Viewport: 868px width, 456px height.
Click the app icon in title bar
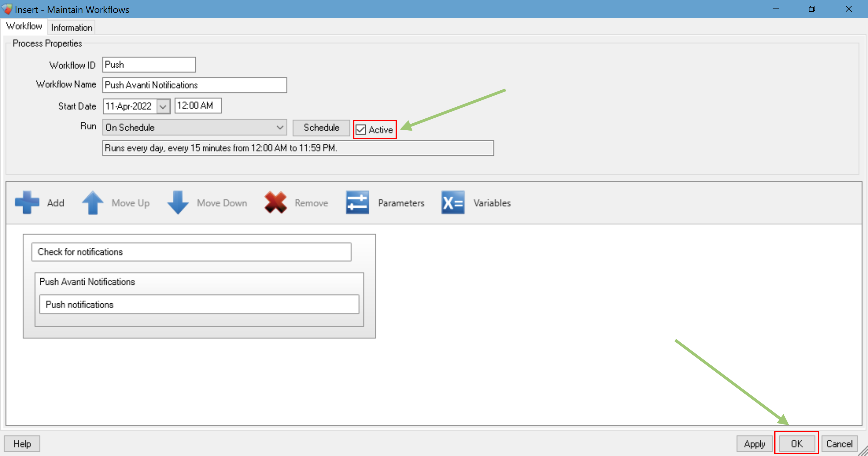point(7,9)
